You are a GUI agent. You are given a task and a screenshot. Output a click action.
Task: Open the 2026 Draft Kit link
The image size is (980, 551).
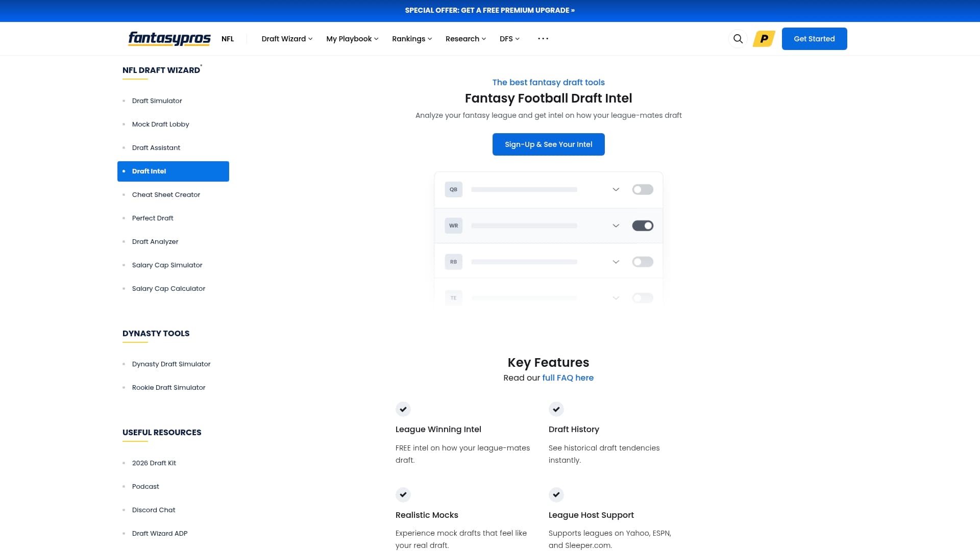154,463
